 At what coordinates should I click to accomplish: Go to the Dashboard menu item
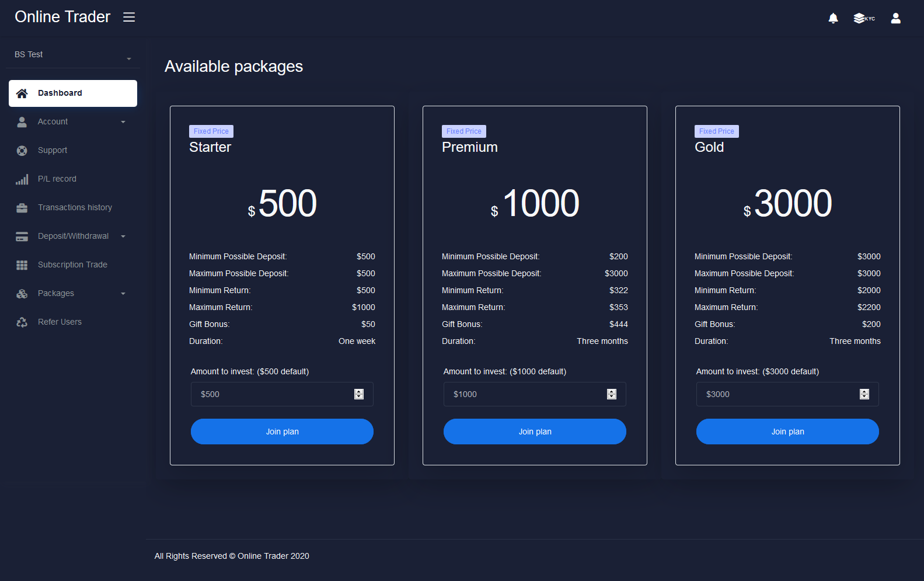point(73,93)
